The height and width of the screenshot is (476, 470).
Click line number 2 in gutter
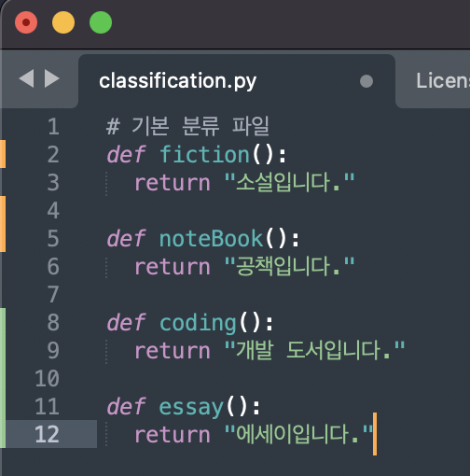[x=53, y=154]
